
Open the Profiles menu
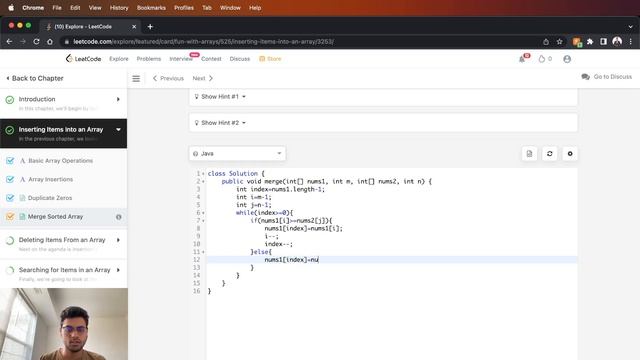click(184, 8)
